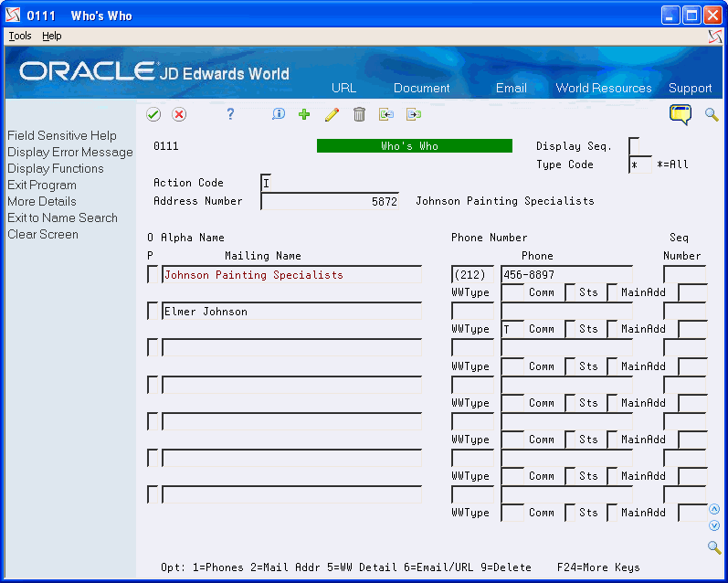Minimize the Who's Who window
Image resolution: width=728 pixels, height=583 pixels.
click(670, 16)
